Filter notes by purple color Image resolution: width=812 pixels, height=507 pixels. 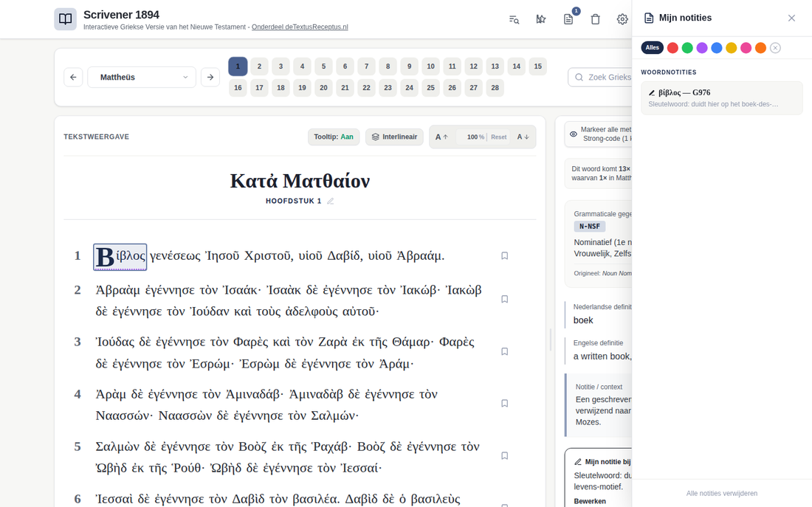point(702,48)
